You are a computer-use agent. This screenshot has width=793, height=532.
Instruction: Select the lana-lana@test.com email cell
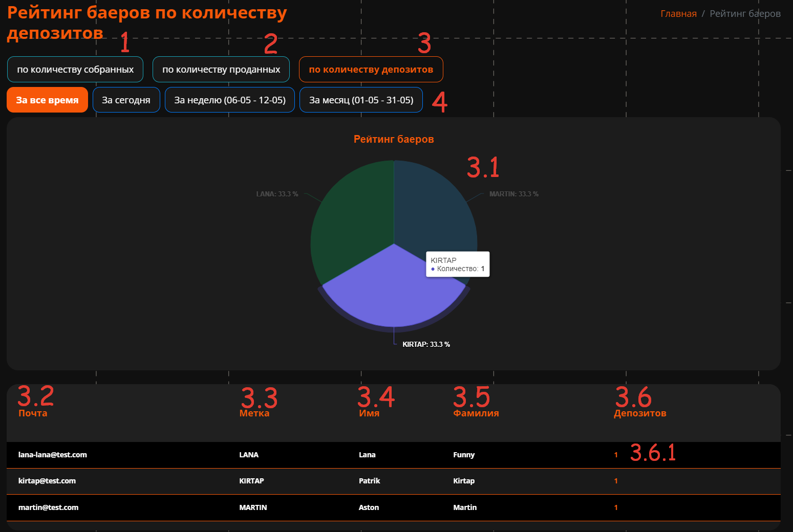tap(53, 455)
